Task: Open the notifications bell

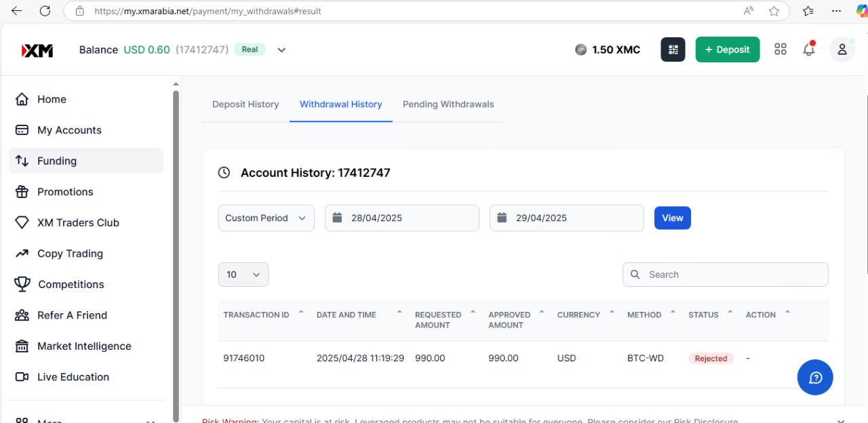Action: coord(808,49)
